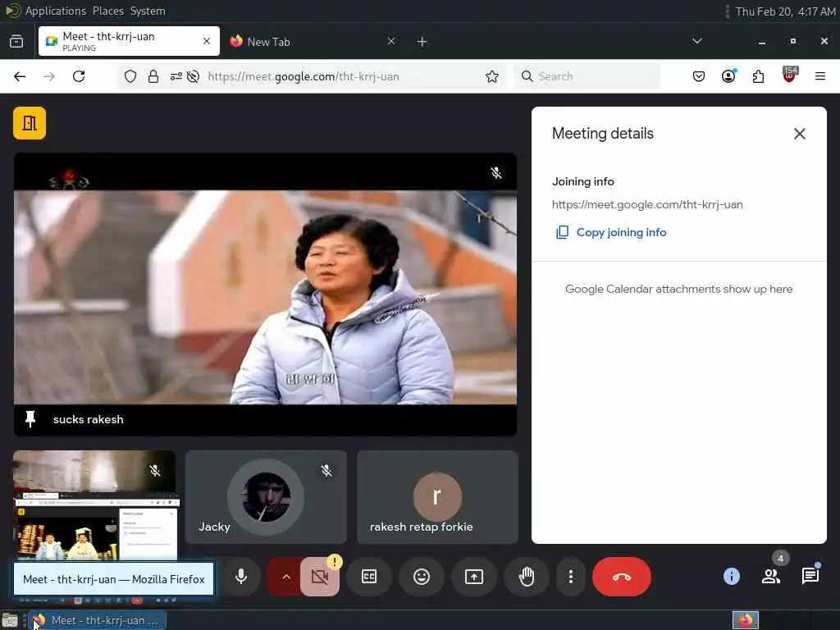
Task: Click show desktop icon in bottom panel
Action: (10, 621)
